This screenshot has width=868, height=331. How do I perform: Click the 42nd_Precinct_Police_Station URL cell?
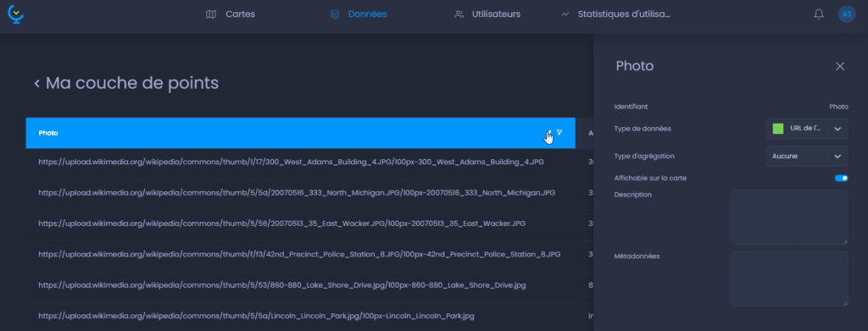(299, 254)
